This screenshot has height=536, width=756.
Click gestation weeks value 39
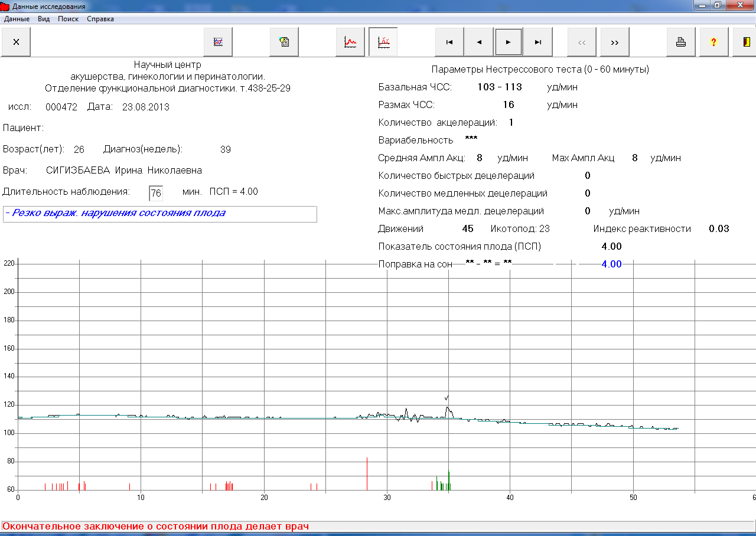[x=226, y=149]
